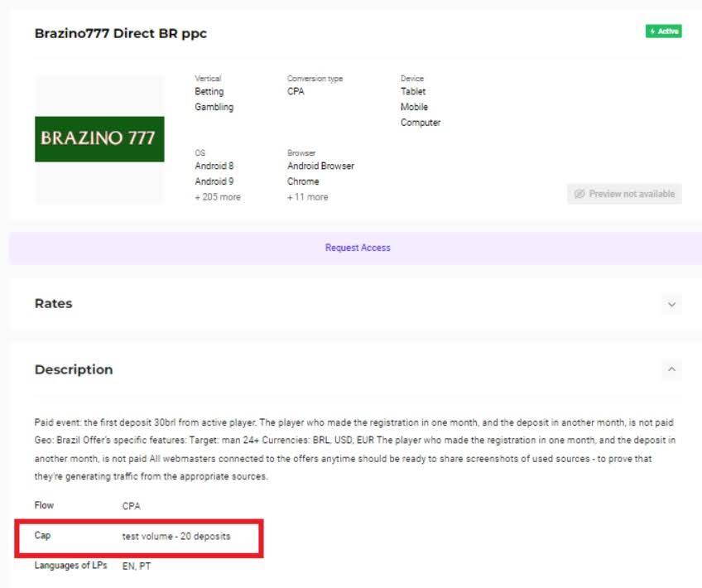Click the Cap value test volume - 20 deposits
This screenshot has height=588, width=702.
point(176,537)
